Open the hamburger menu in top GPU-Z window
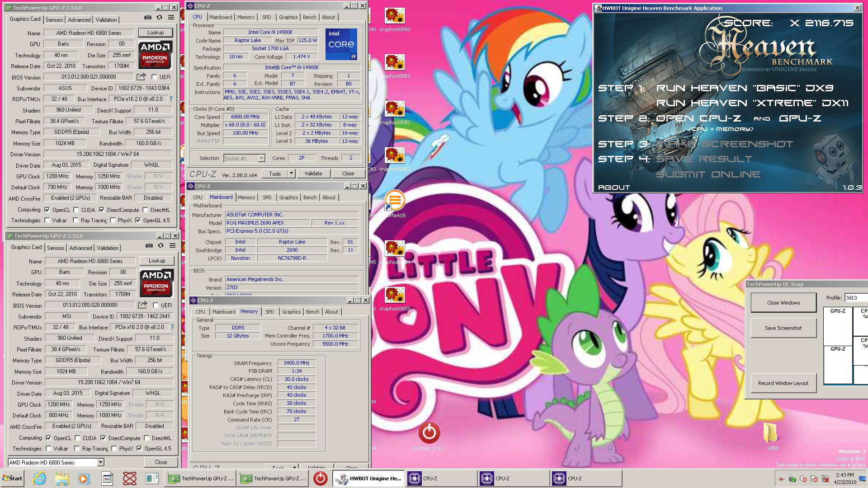The width and height of the screenshot is (868, 488). (x=171, y=17)
